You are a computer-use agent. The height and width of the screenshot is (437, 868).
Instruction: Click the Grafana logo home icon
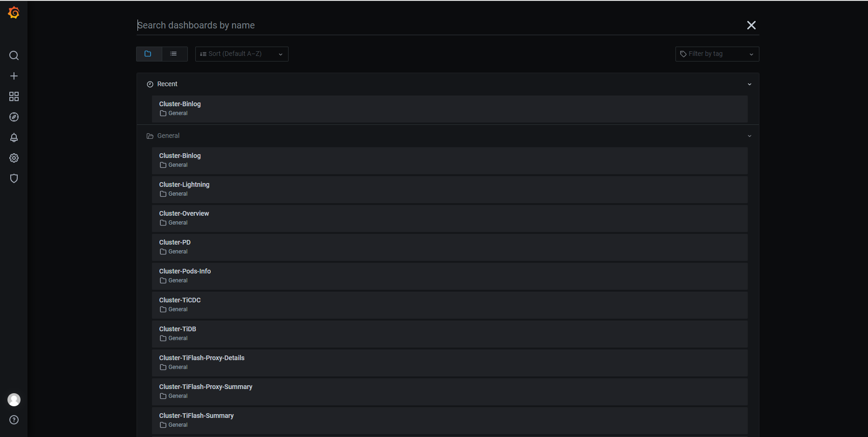coord(14,13)
